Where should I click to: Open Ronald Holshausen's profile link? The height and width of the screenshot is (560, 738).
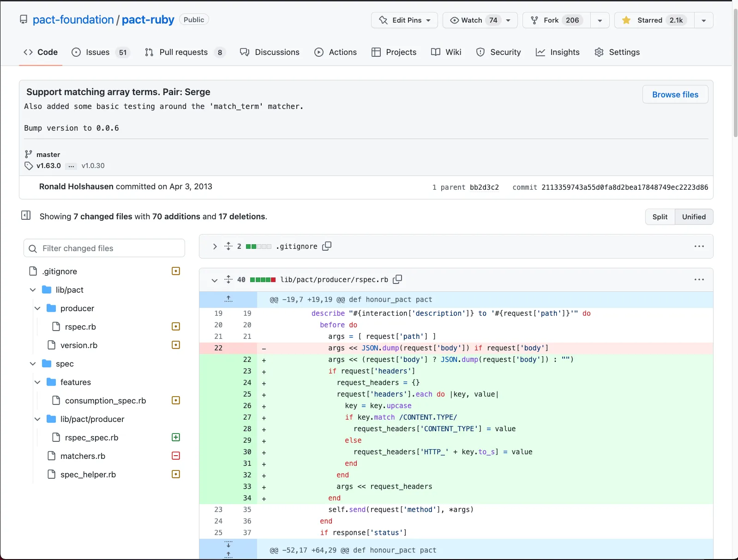[x=76, y=187]
